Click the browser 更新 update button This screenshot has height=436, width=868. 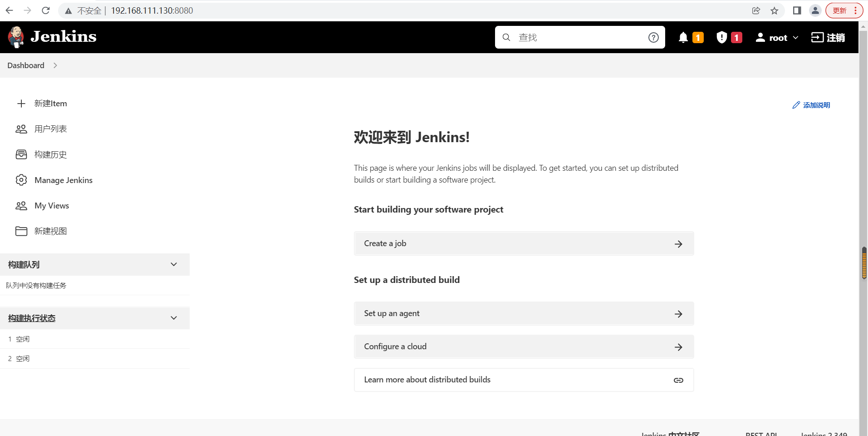click(844, 10)
